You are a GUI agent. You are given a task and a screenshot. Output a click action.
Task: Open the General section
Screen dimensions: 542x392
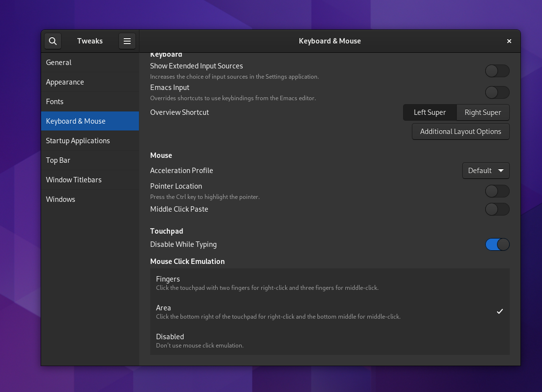click(x=90, y=63)
